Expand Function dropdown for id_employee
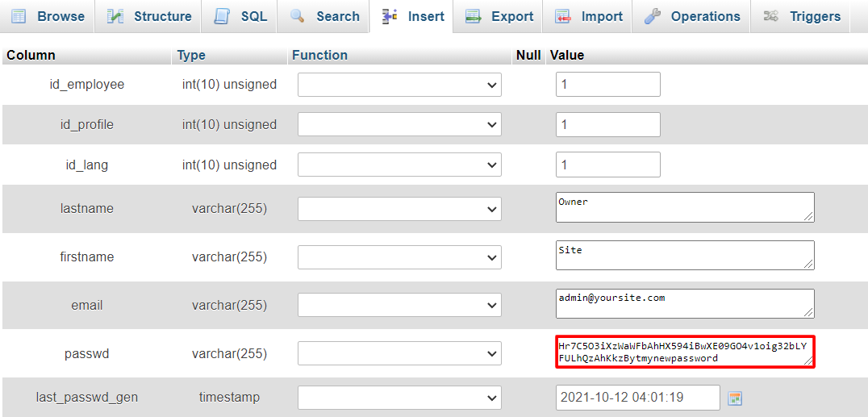The image size is (868, 417). [399, 85]
